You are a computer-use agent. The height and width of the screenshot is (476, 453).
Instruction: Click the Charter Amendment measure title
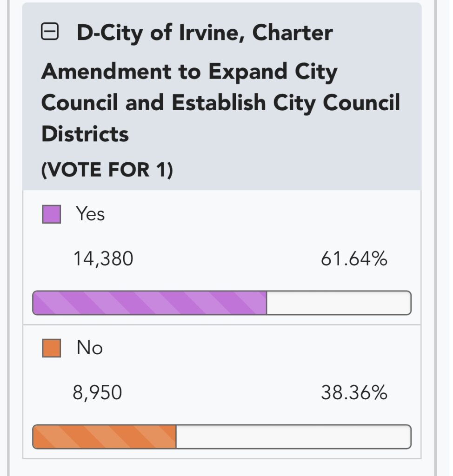coord(220,83)
